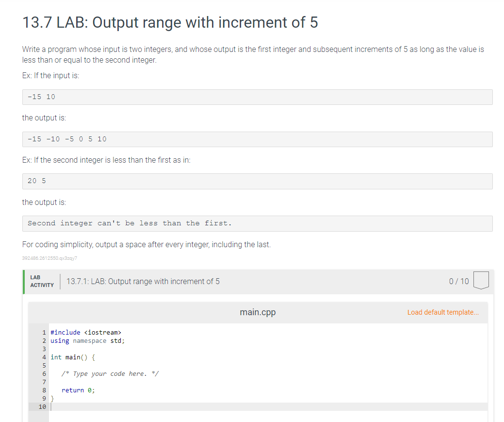Select the error message output box
Image resolution: width=504 pixels, height=422 pixels.
257,223
